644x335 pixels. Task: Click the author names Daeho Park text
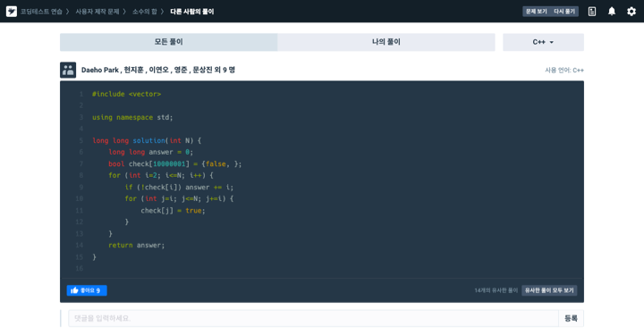tap(158, 70)
